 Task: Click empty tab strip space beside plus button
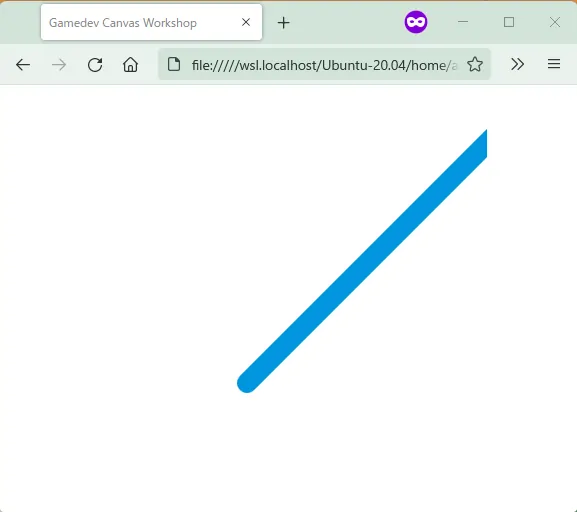[x=346, y=23]
